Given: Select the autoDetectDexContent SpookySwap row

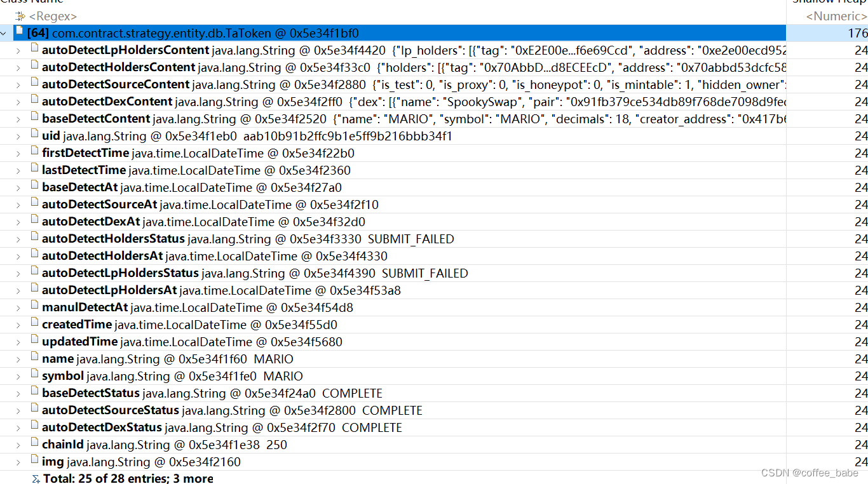Looking at the screenshot, I should click(434, 102).
